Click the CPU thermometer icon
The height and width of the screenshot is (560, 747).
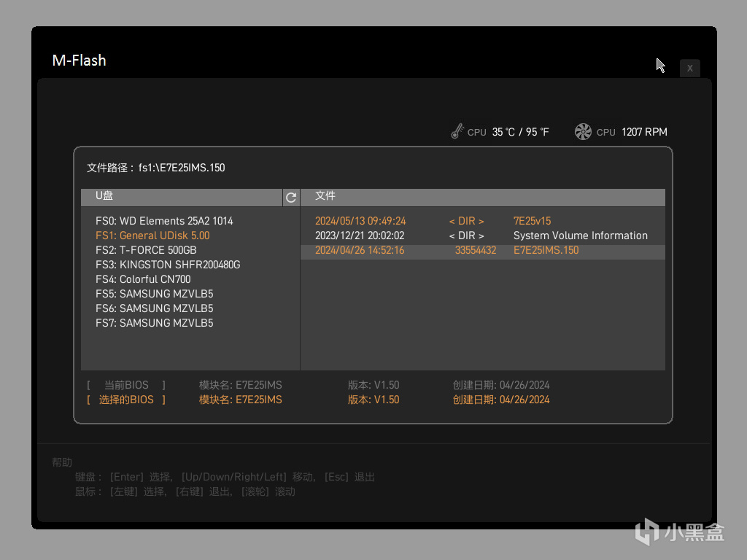457,131
